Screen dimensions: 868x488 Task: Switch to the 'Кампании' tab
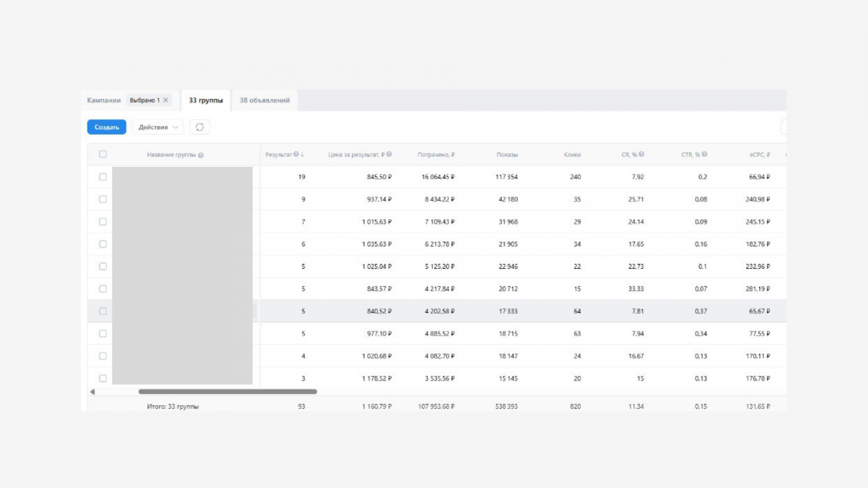tap(104, 100)
